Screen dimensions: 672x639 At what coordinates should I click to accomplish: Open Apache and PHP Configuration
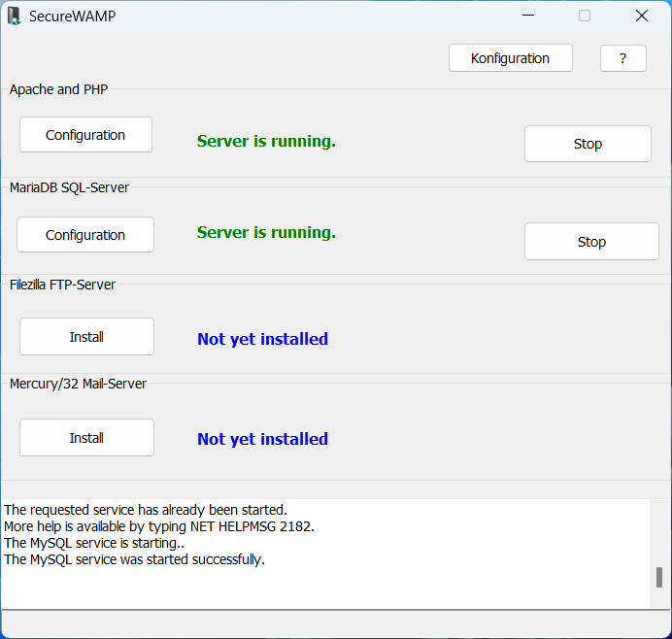click(x=85, y=135)
